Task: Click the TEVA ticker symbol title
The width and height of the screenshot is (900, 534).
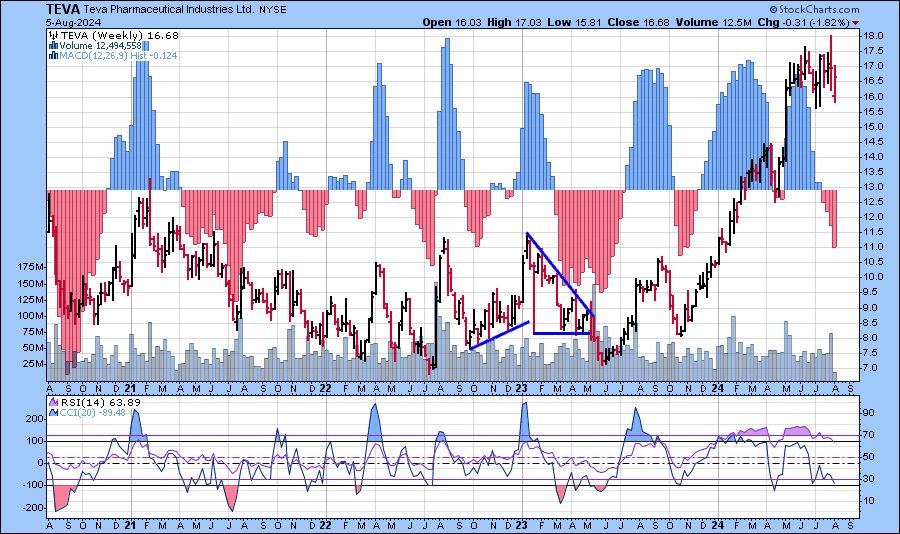Action: [65, 9]
